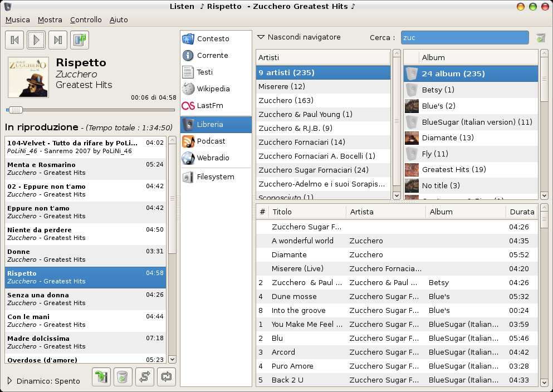Image resolution: width=553 pixels, height=392 pixels.
Task: Click the BlueSugar (Italian version) album icon
Action: (412, 122)
